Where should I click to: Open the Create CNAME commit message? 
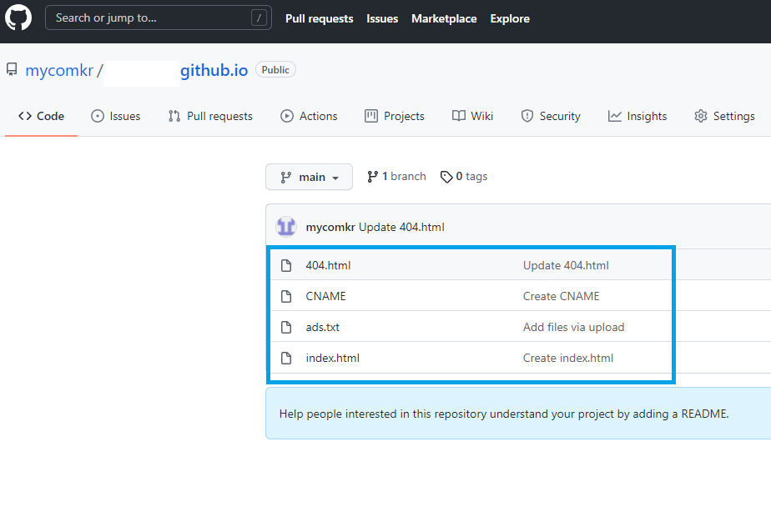561,296
